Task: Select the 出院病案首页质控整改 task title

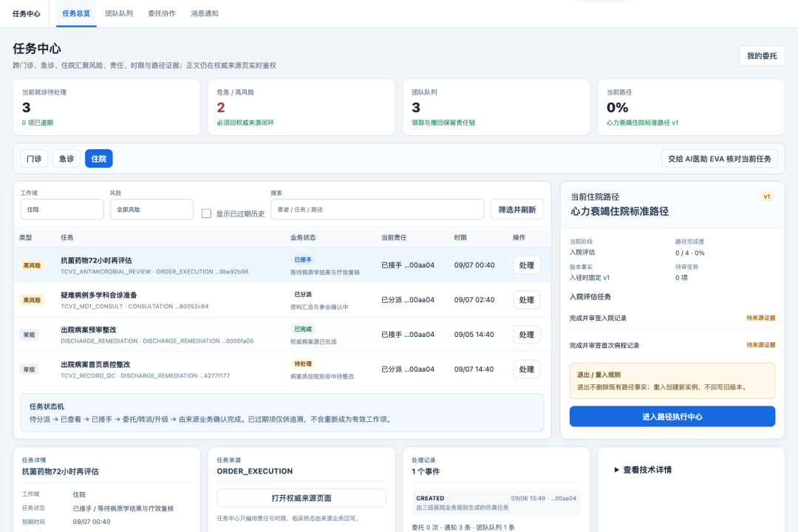Action: click(x=95, y=364)
